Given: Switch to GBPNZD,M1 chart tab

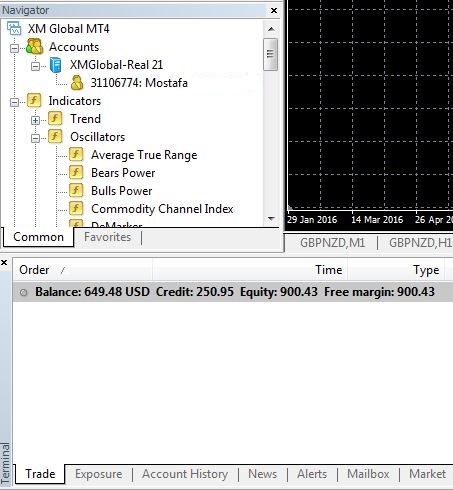Looking at the screenshot, I should [332, 243].
